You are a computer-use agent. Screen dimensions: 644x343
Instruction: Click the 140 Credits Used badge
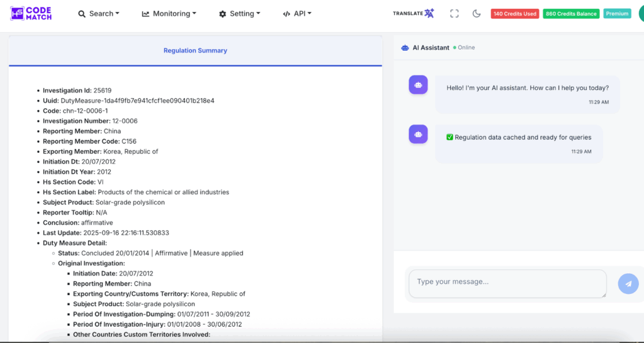pos(514,13)
